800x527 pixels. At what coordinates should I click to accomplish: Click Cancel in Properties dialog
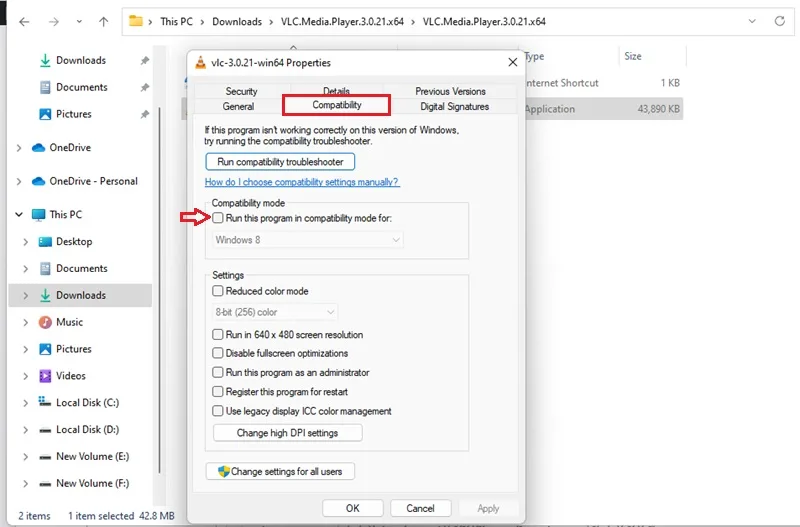tap(420, 508)
